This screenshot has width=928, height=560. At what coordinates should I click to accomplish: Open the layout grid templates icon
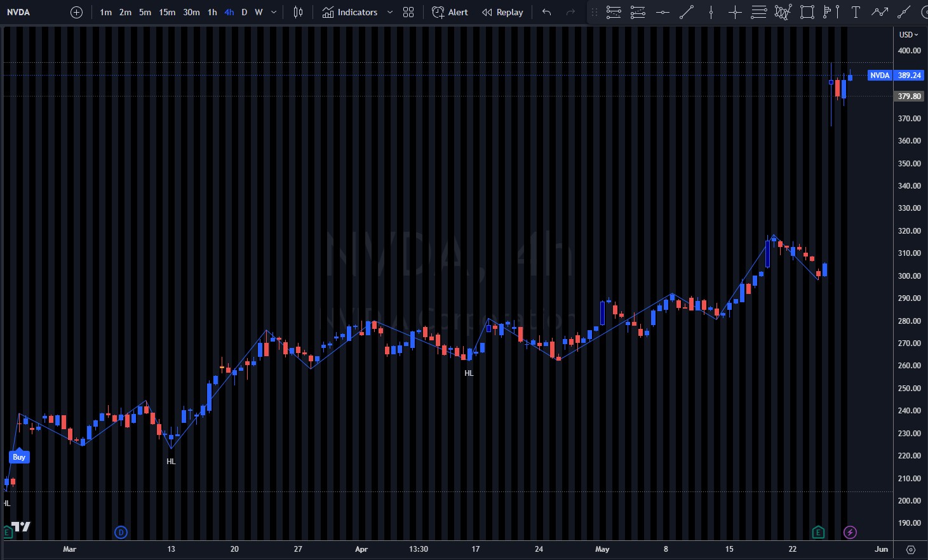coord(408,12)
